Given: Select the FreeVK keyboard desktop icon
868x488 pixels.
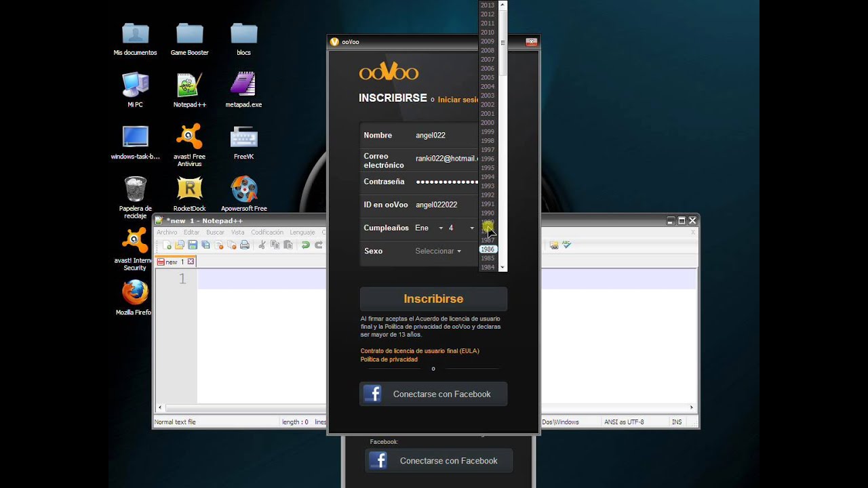Looking at the screenshot, I should (x=244, y=142).
